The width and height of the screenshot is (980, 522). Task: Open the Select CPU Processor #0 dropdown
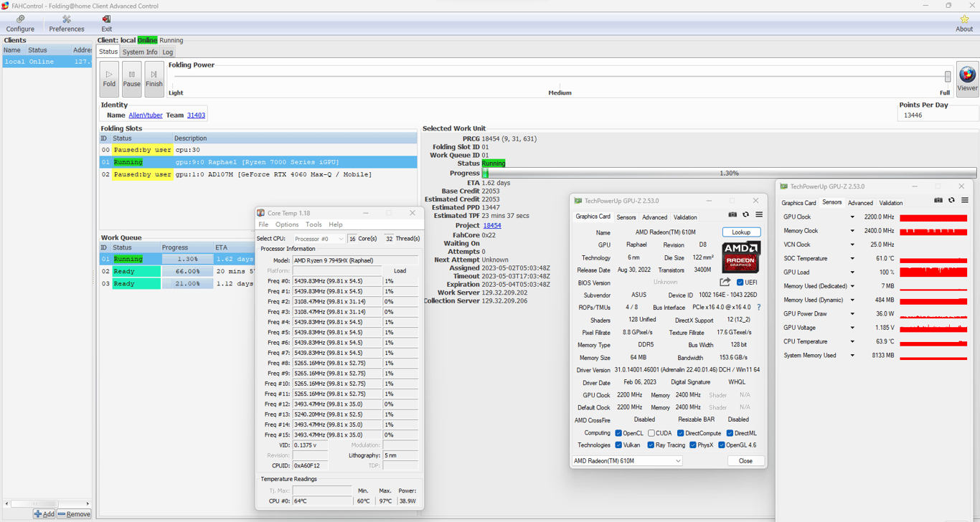[x=319, y=239]
